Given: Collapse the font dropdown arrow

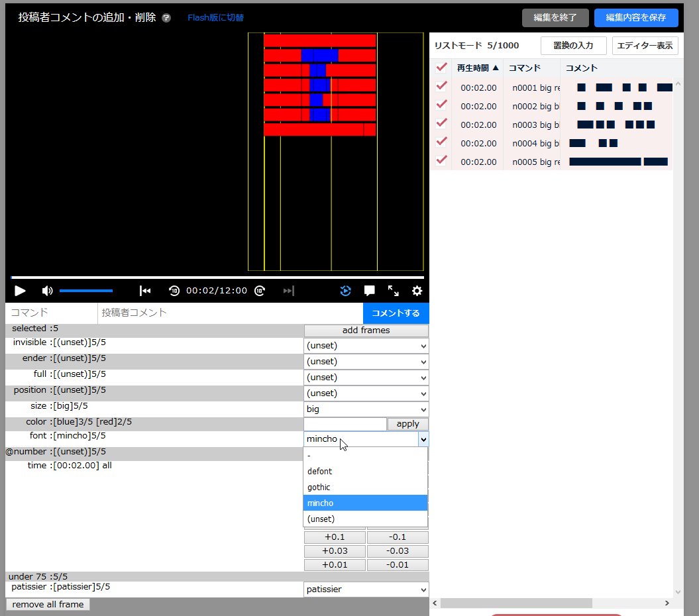Looking at the screenshot, I should [423, 440].
